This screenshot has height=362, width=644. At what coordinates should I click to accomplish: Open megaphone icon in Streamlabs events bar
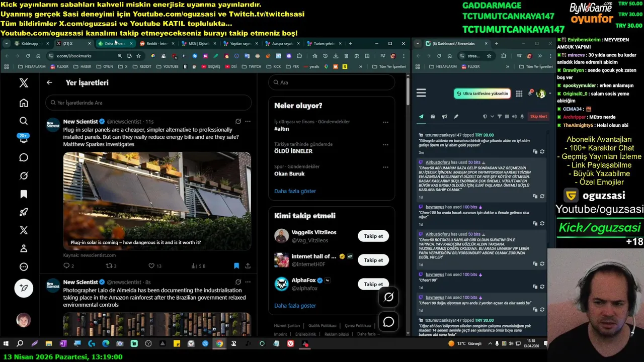pyautogui.click(x=444, y=117)
